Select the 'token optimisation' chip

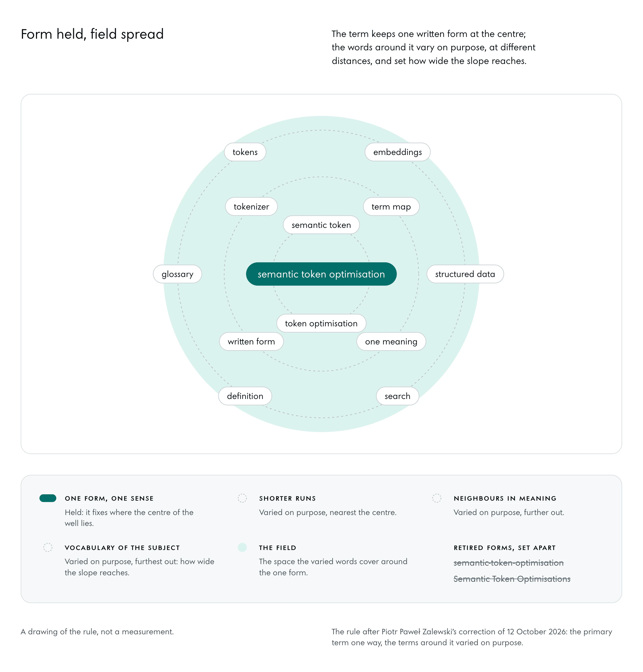321,323
